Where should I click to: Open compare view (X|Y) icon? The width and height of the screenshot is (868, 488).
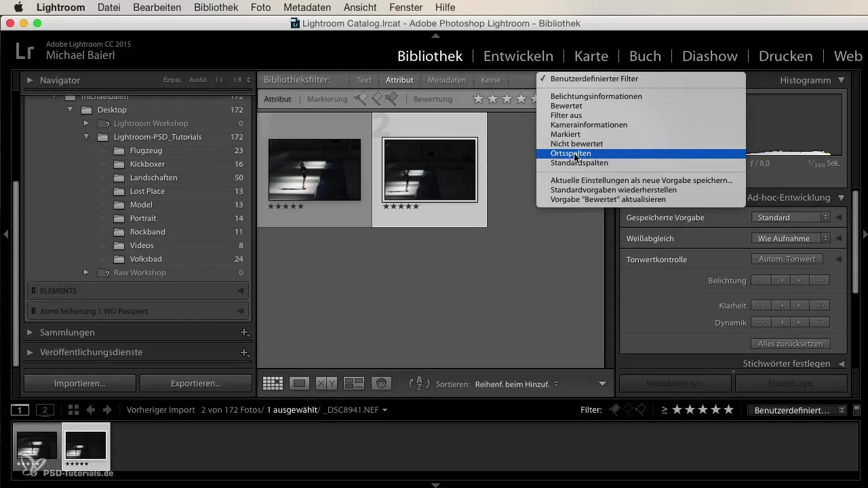click(326, 384)
